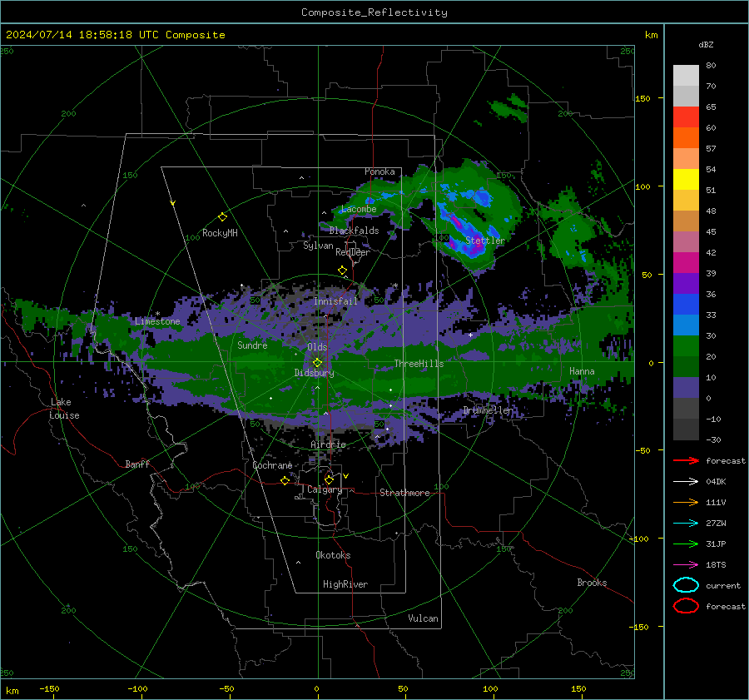
Task: Click the purple swatch between 39 and 36 dBZ
Action: click(x=686, y=283)
